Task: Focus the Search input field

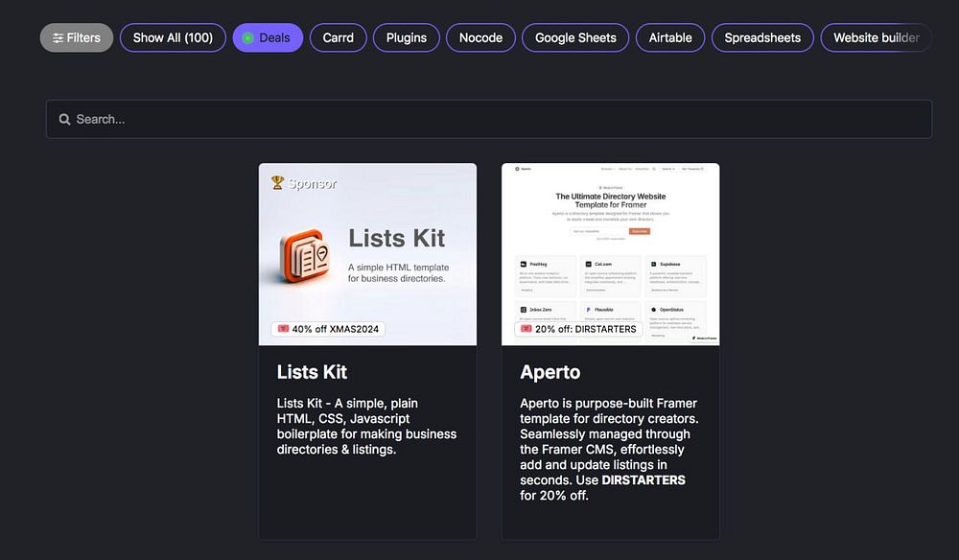Action: click(x=489, y=119)
